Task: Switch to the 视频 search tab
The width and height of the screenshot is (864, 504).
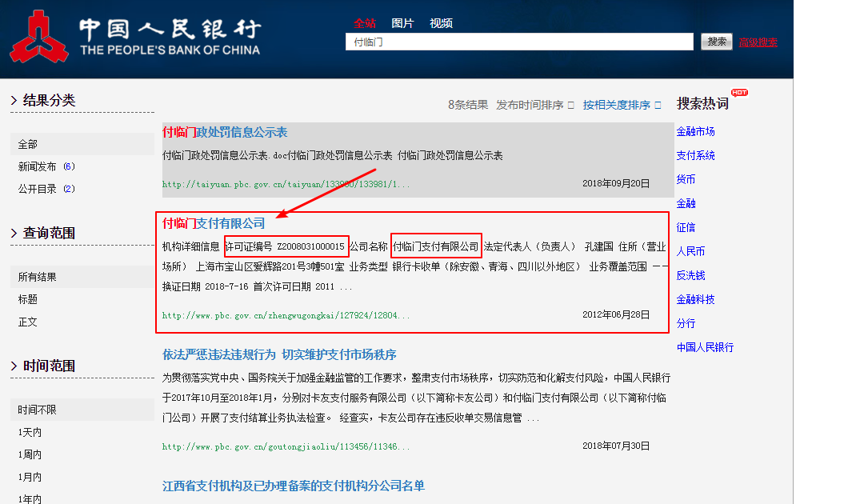Action: click(442, 23)
